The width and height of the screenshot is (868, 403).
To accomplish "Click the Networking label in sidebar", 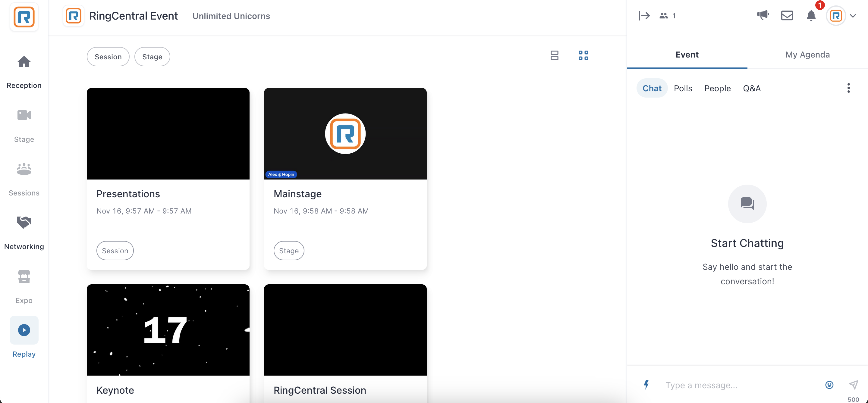I will [24, 246].
